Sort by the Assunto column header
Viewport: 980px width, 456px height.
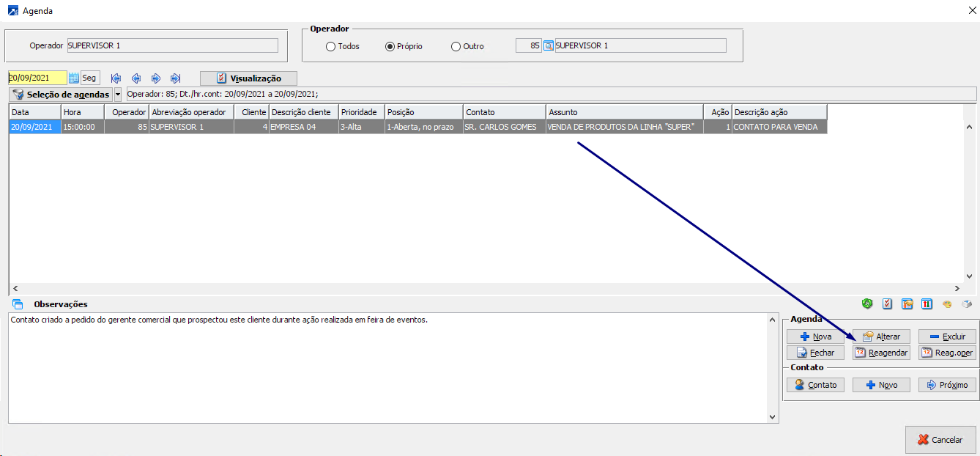[x=625, y=112]
